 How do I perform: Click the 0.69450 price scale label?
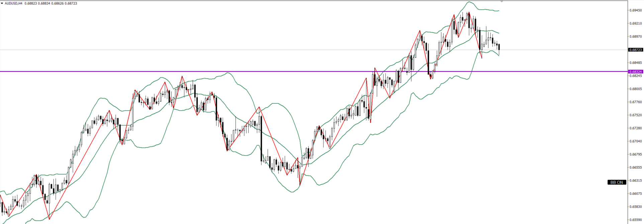tap(635, 10)
